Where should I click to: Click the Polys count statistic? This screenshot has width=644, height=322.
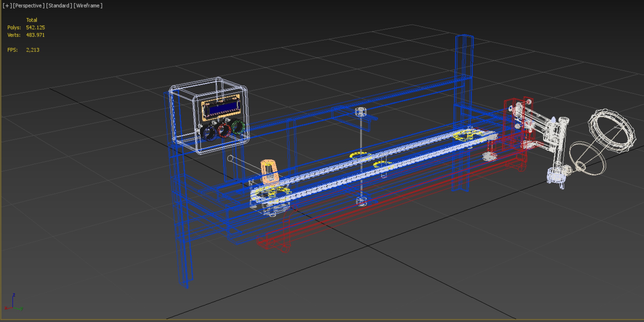[35, 28]
